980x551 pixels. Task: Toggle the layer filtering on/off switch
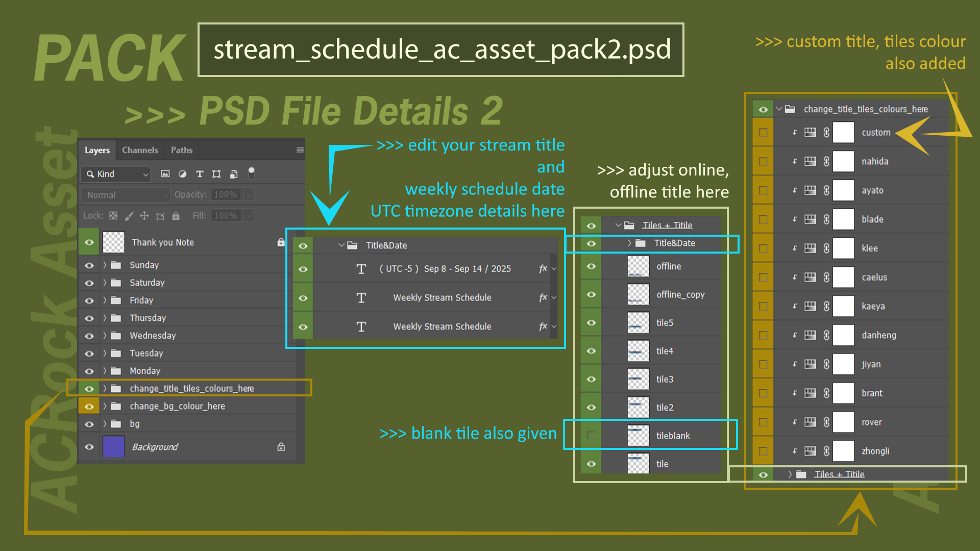click(251, 173)
